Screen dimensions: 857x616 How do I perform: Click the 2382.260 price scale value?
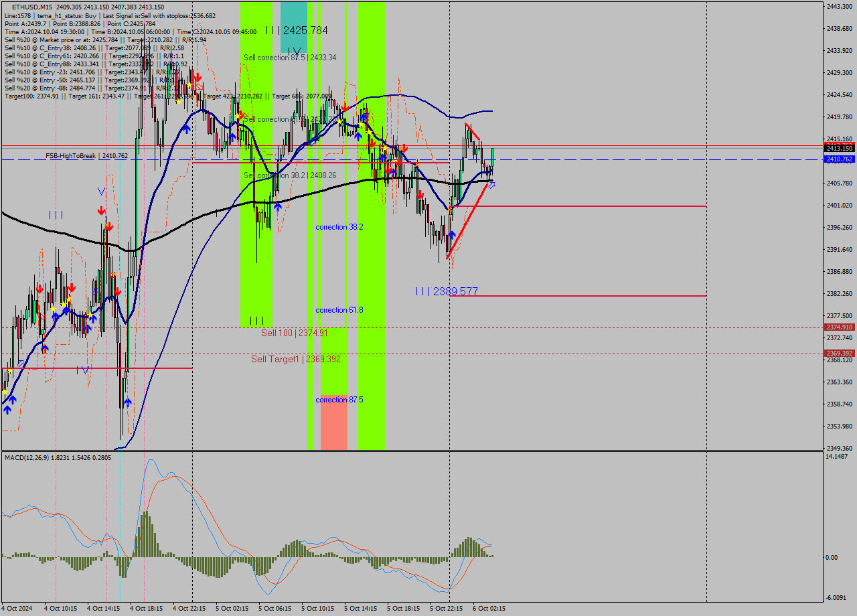[839, 293]
